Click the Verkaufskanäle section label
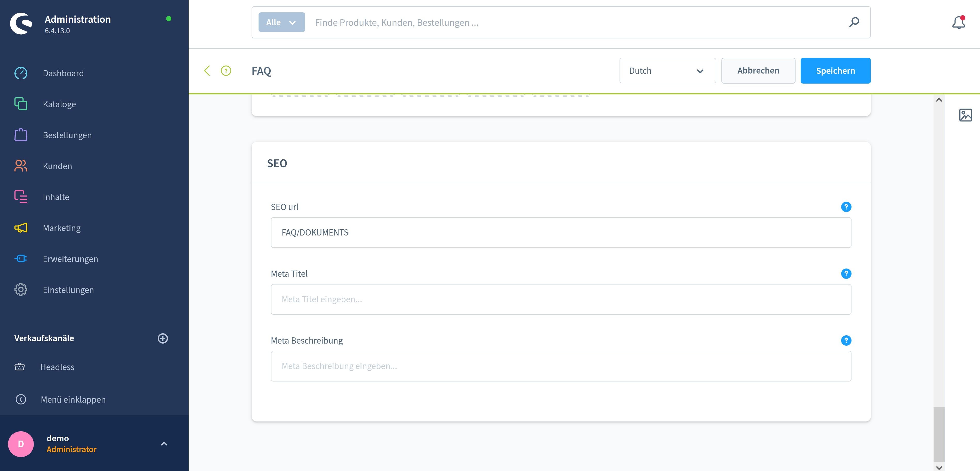This screenshot has width=980, height=471. (44, 338)
